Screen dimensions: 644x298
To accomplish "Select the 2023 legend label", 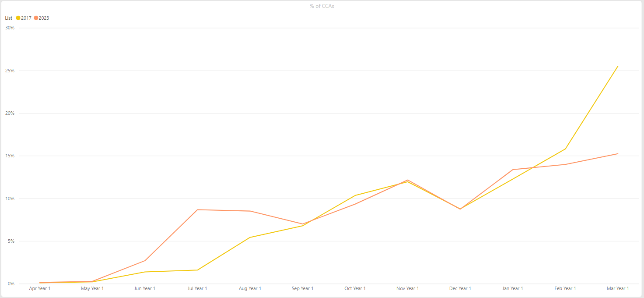I will (x=44, y=18).
